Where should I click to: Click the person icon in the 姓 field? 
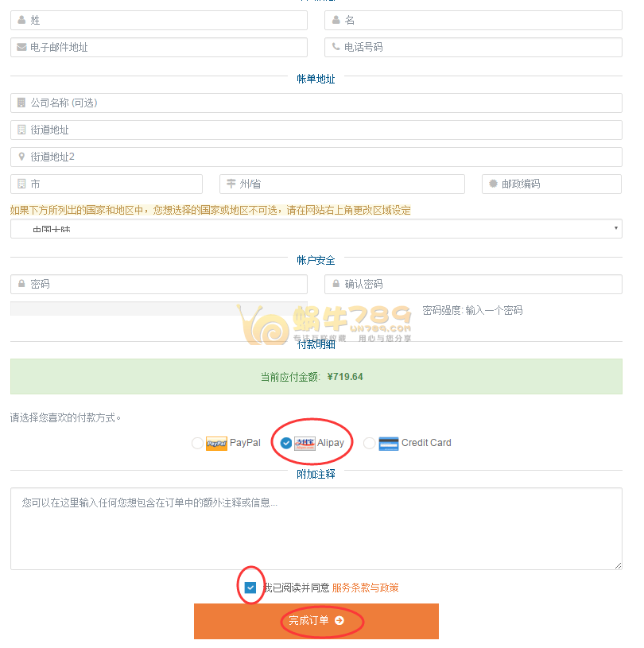pos(22,20)
